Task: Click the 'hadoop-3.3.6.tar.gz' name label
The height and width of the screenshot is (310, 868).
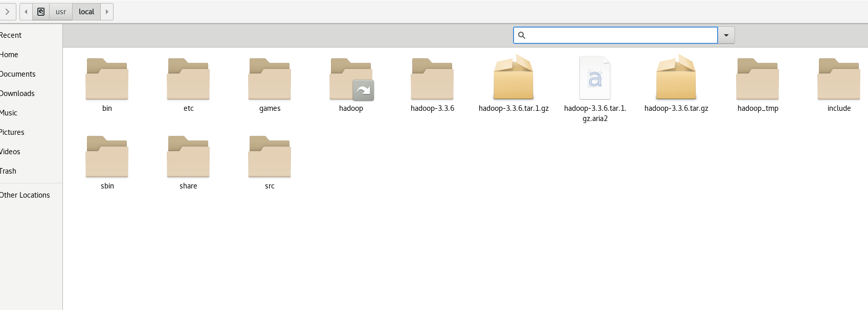Action: 676,108
